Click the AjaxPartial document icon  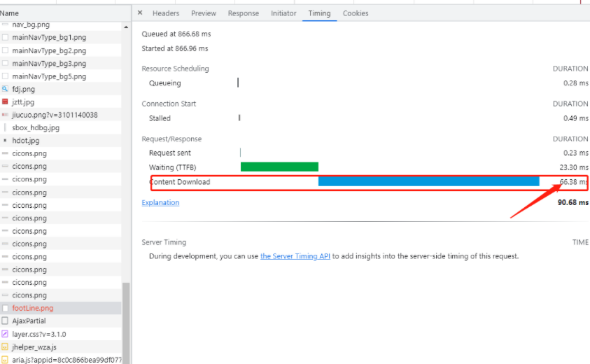[x=5, y=321]
